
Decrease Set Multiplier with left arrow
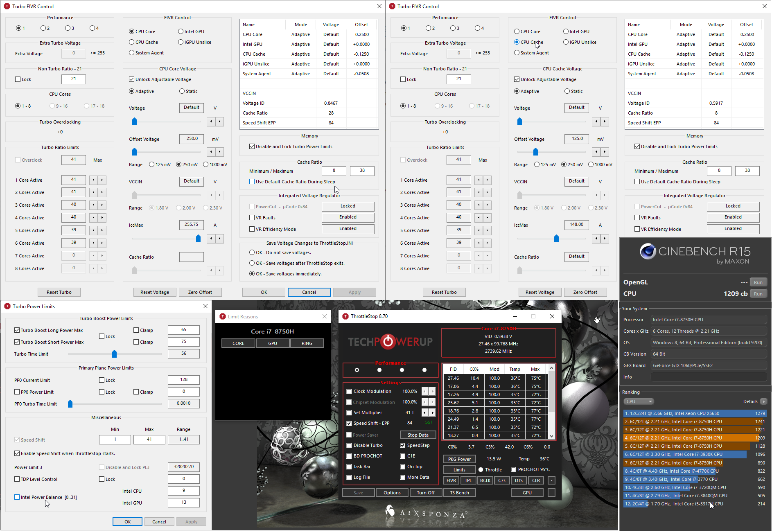pos(425,413)
